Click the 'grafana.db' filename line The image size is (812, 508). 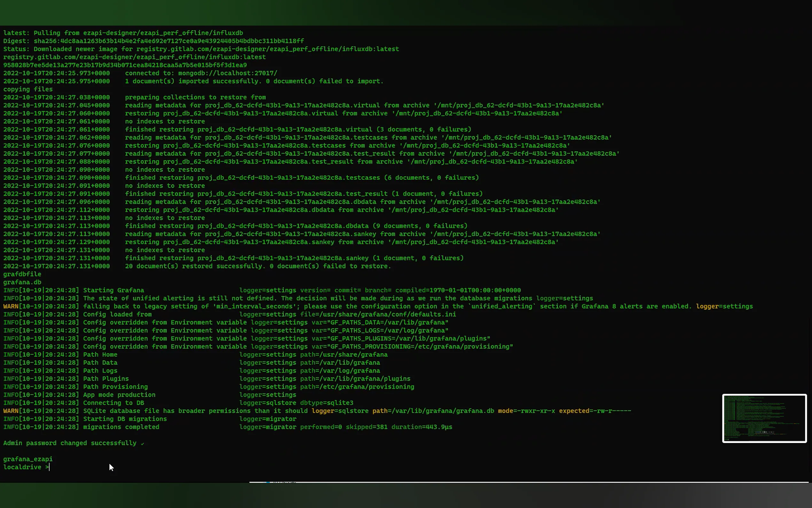tap(22, 282)
